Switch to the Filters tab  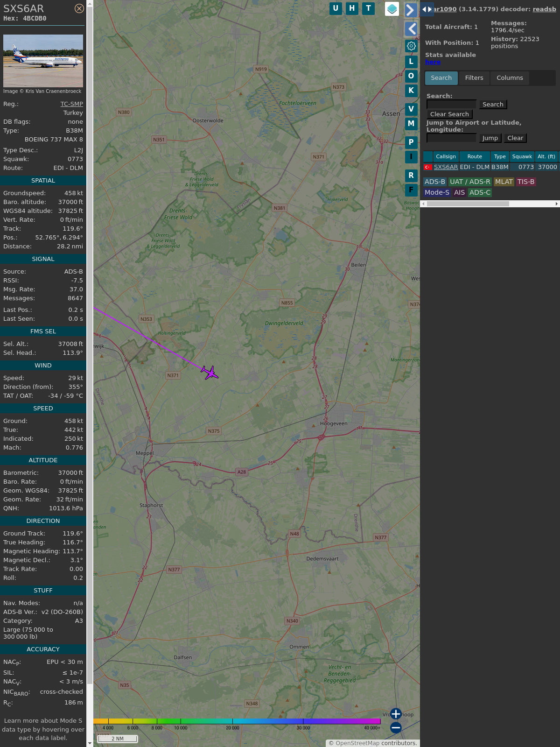474,78
